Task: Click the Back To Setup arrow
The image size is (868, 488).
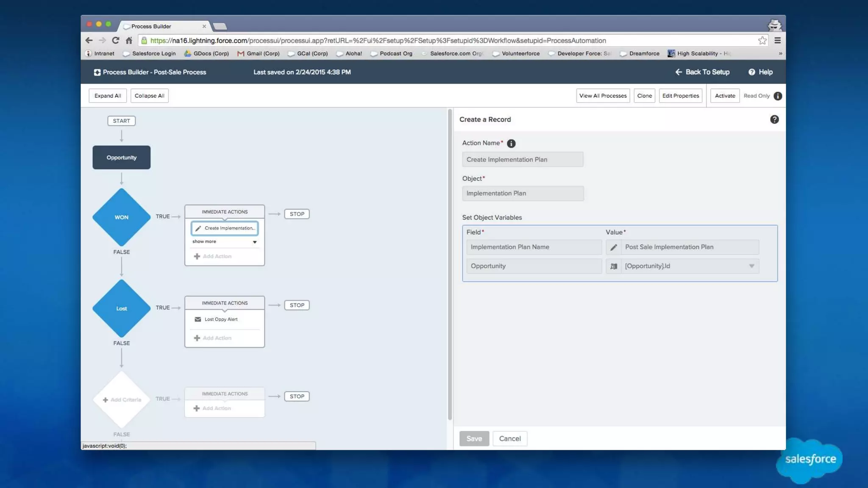Action: (x=679, y=72)
